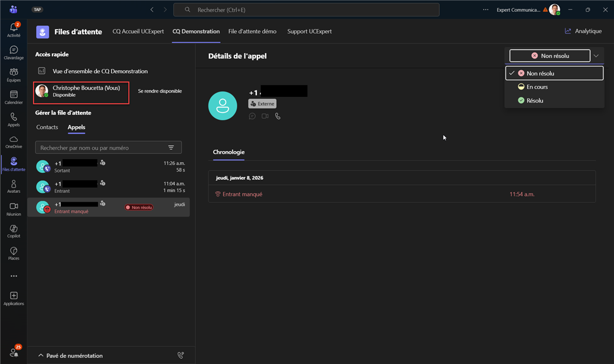Launch Copilot from the sidebar
The width and height of the screenshot is (614, 364).
coord(14,231)
